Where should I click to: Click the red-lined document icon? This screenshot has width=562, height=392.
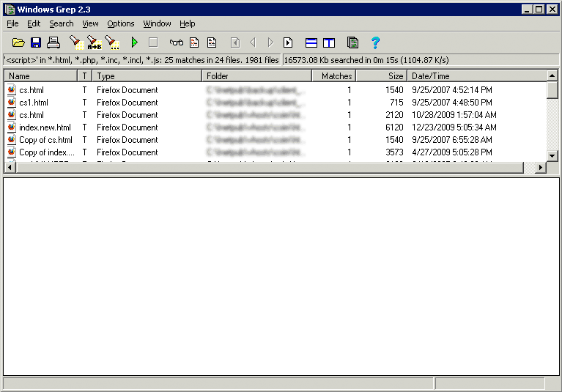(194, 42)
